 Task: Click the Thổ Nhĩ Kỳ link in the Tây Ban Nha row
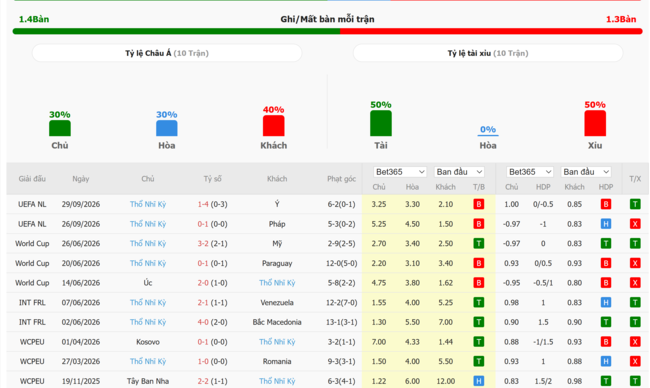[277, 381]
